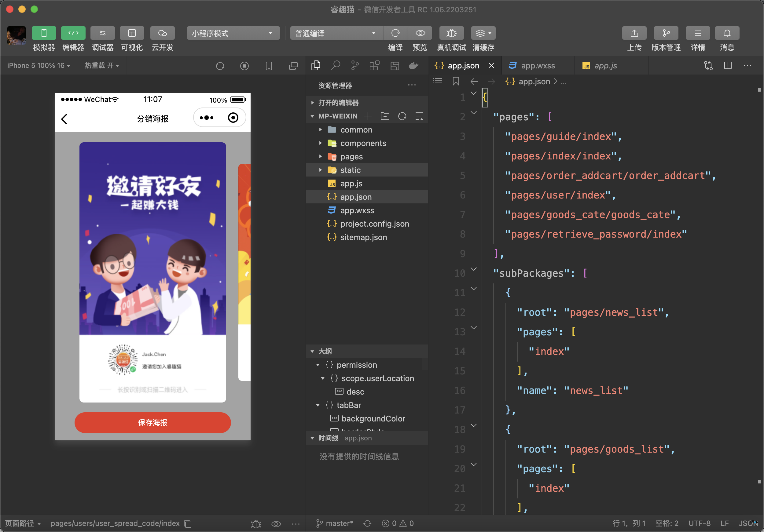Expand the static folder
The image size is (764, 532).
[367, 170]
